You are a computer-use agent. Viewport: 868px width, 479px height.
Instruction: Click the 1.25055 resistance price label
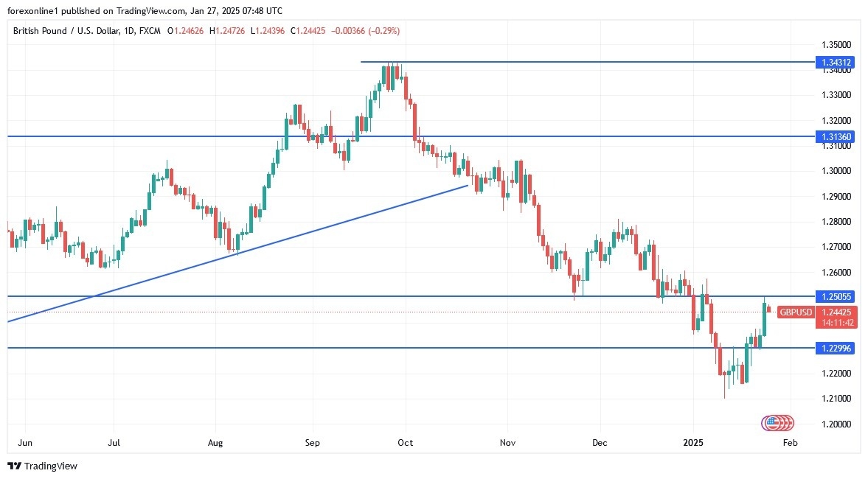pyautogui.click(x=834, y=296)
